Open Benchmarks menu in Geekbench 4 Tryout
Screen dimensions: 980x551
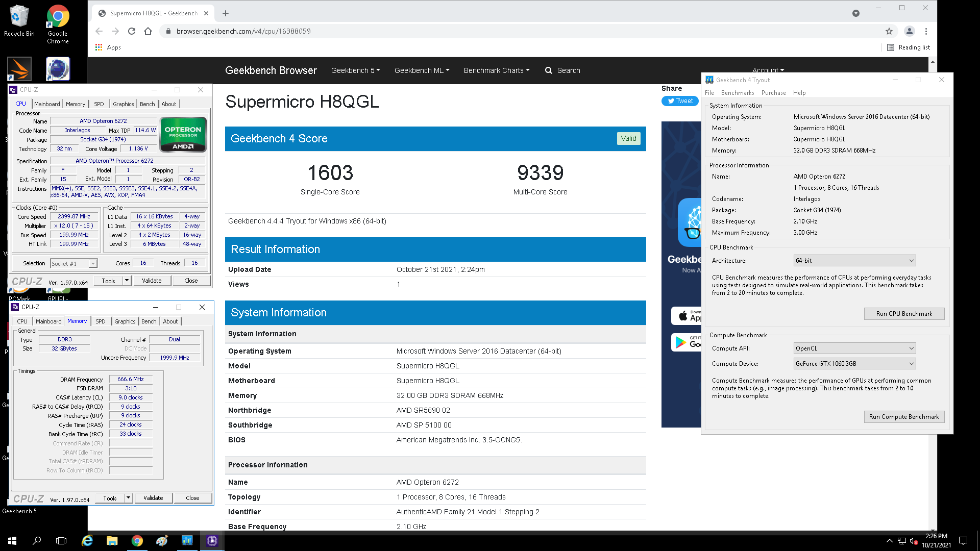click(738, 93)
